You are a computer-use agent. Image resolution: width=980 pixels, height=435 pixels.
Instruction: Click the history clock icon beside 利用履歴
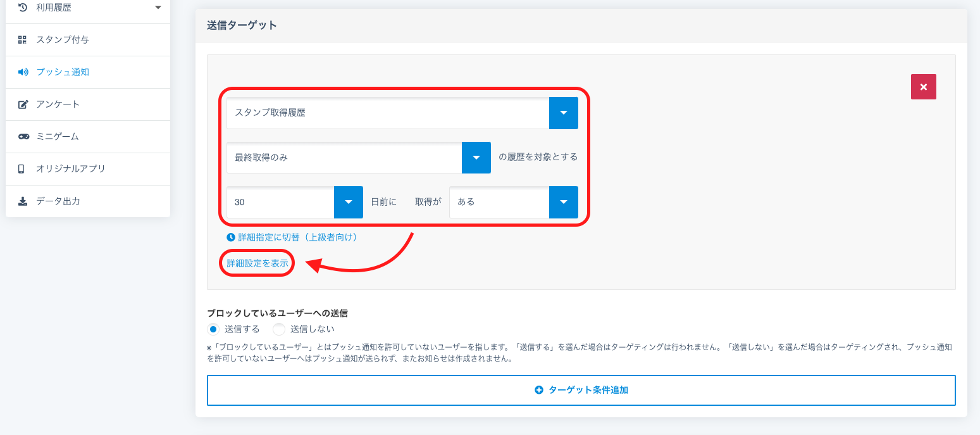point(23,8)
